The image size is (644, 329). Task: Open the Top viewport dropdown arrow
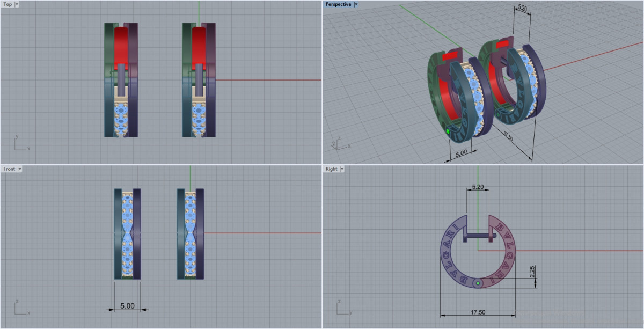(17, 4)
